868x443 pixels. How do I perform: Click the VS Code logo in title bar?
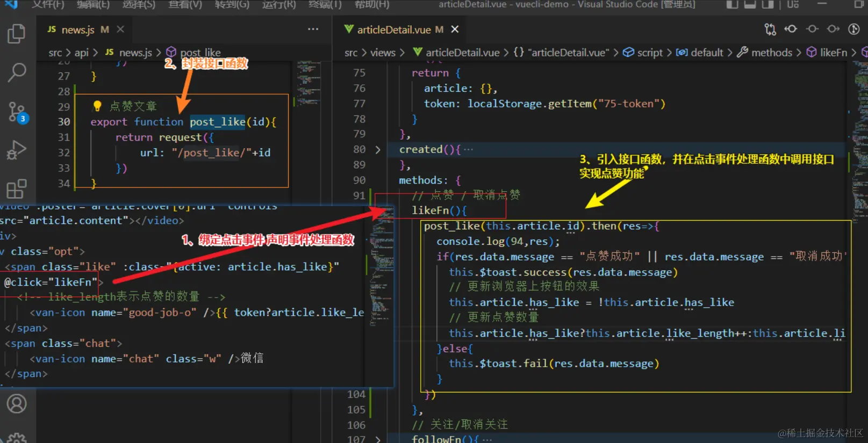pos(11,4)
